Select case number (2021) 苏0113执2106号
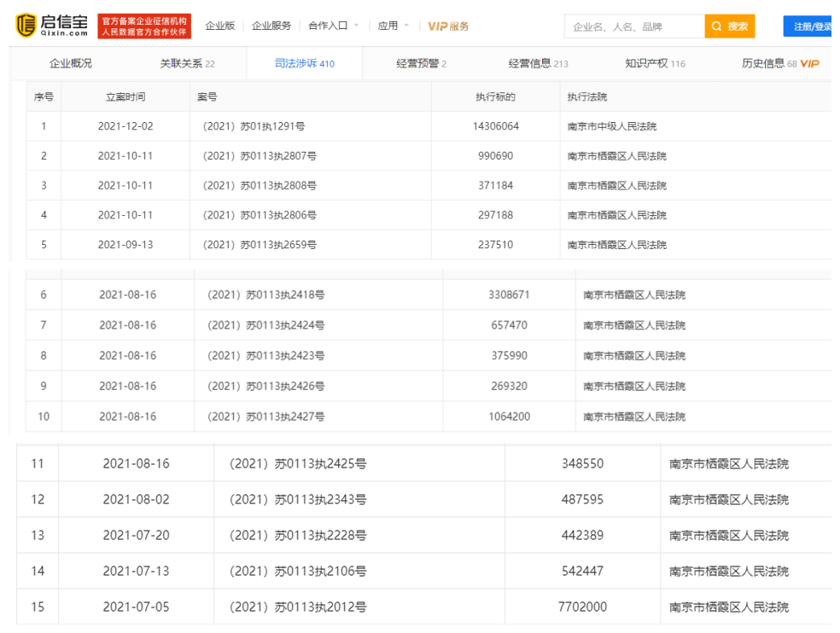Screen dimensions: 840x633 (298, 572)
